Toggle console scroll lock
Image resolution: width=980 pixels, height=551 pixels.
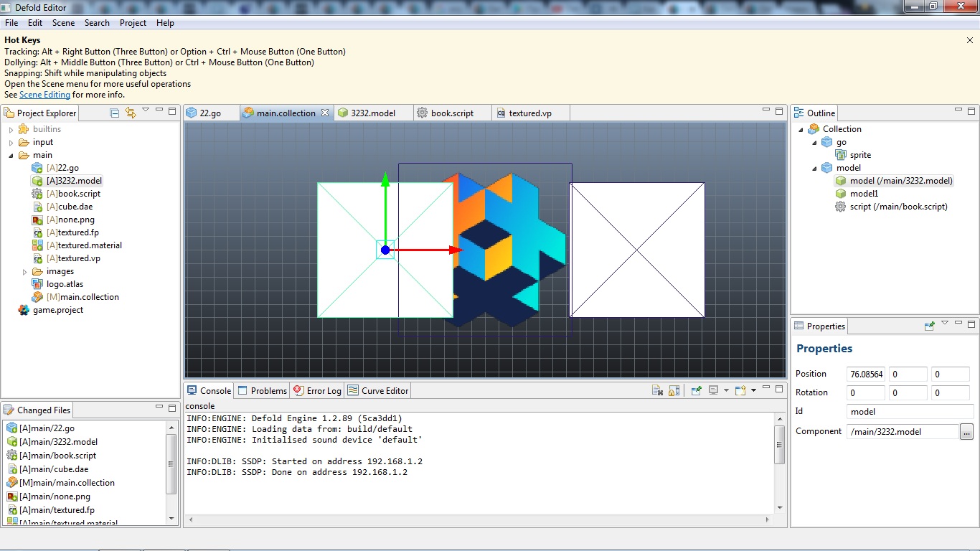(674, 390)
